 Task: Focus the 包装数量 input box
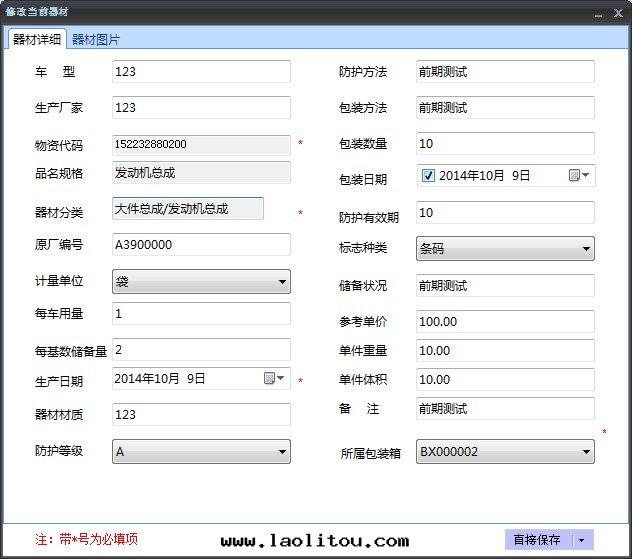[504, 144]
